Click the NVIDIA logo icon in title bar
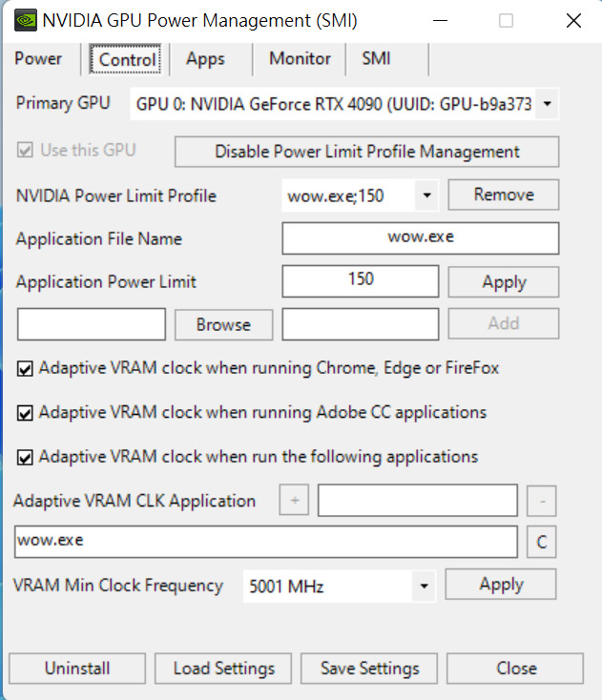 25,21
